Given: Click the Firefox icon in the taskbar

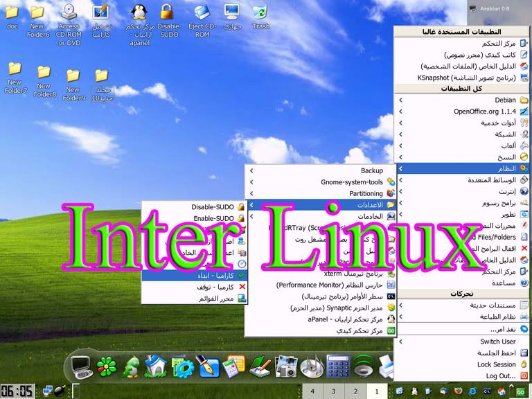Looking at the screenshot, I should point(458,391).
